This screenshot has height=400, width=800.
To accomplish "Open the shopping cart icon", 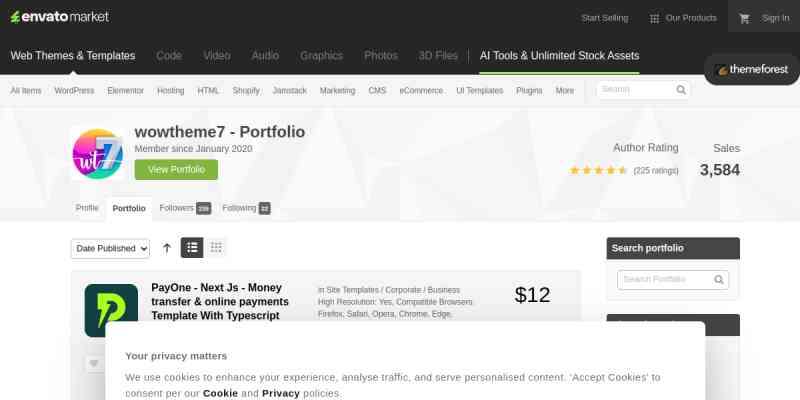I will [745, 19].
